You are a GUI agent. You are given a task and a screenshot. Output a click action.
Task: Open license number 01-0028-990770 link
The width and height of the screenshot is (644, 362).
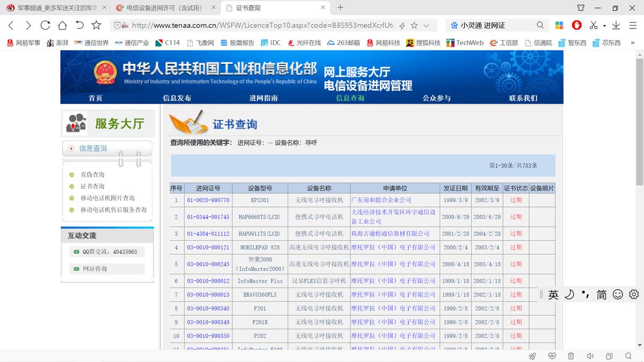coord(208,200)
